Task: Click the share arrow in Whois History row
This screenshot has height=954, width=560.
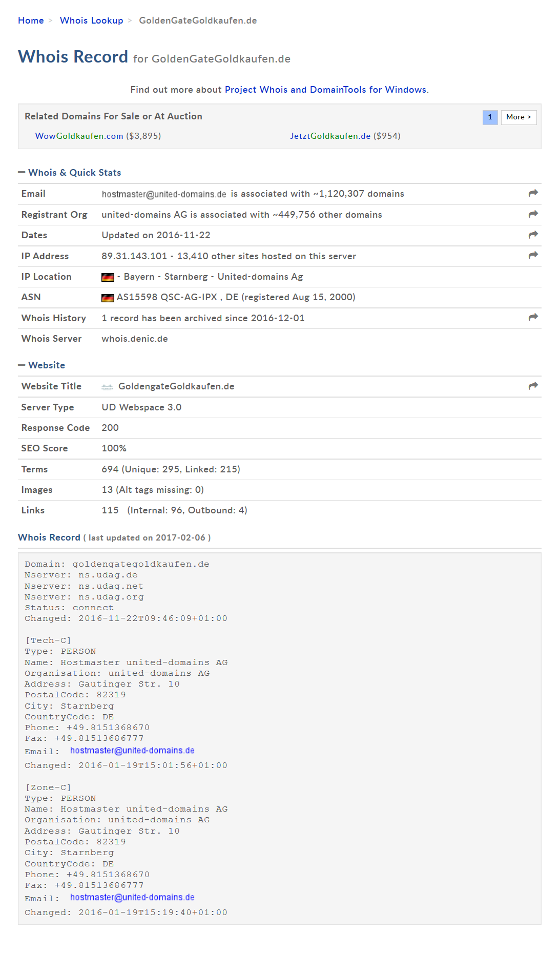Action: [533, 318]
